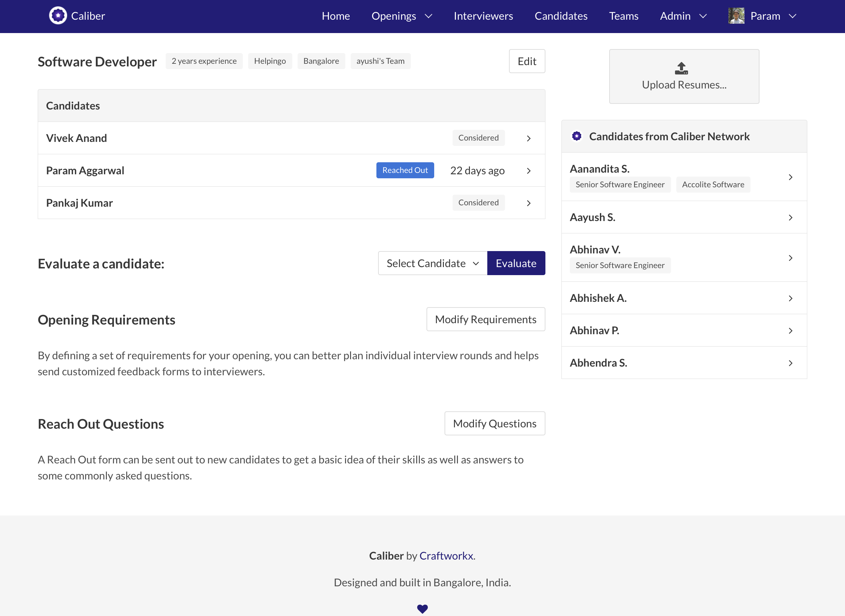Screen dimensions: 845x616
Task: Click the Edit opening button
Action: [527, 61]
